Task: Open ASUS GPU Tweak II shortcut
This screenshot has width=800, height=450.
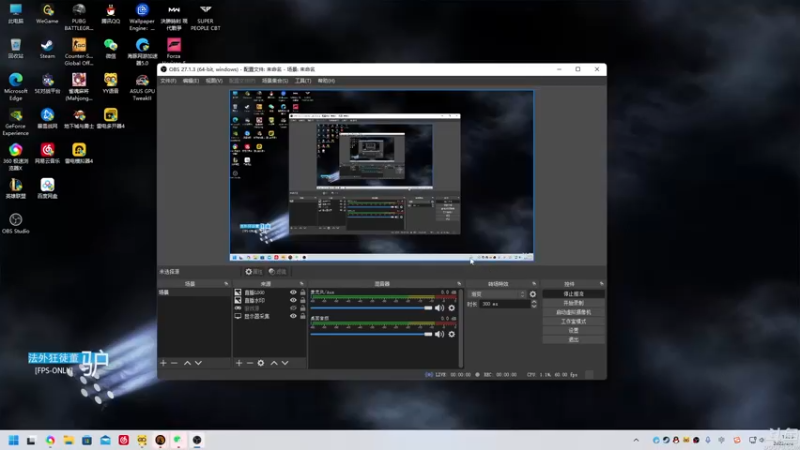Action: [142, 87]
